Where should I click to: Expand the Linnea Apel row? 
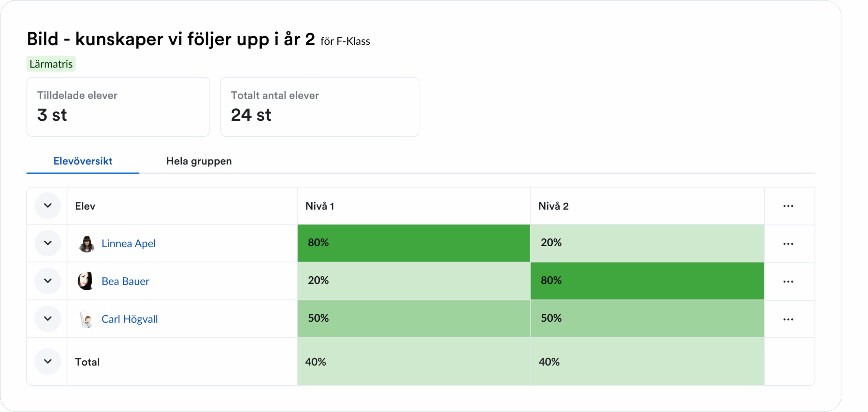[48, 243]
